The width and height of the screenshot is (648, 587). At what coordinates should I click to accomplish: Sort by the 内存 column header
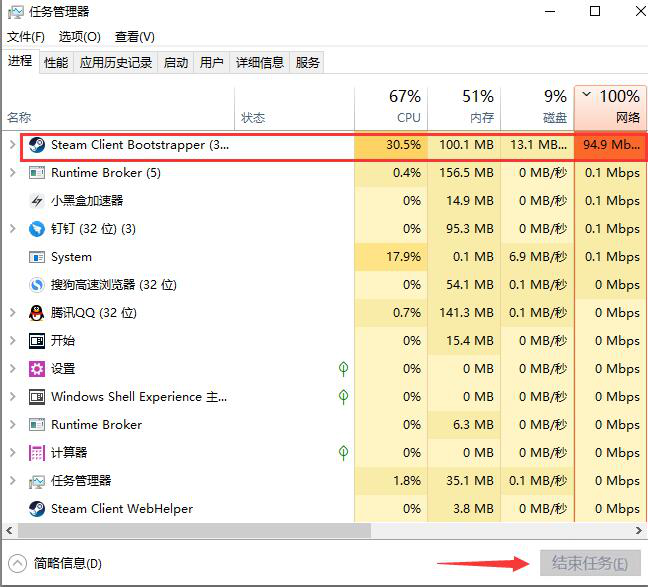click(x=464, y=107)
